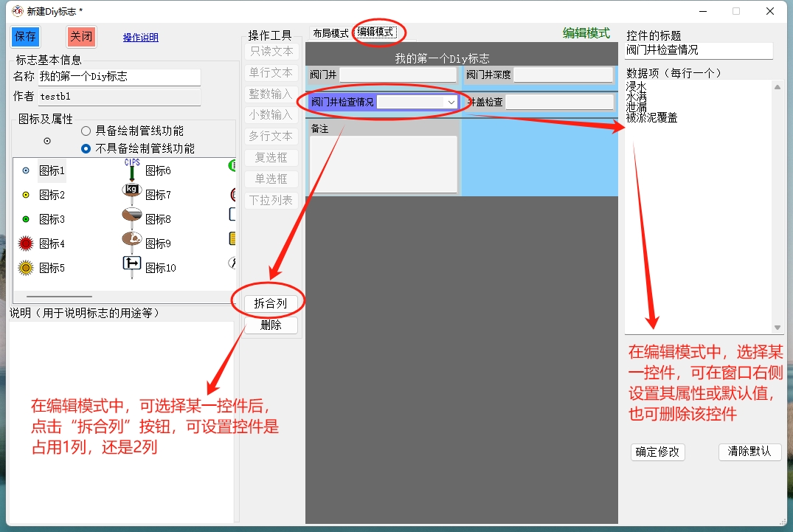Viewport: 793px width, 532px height.
Task: Open the 编辑模式 tab
Action: click(376, 32)
